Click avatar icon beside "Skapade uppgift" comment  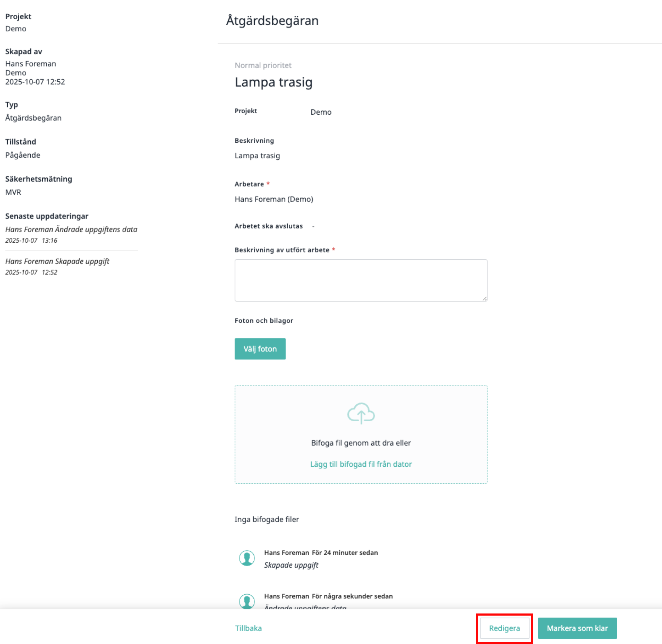point(247,558)
